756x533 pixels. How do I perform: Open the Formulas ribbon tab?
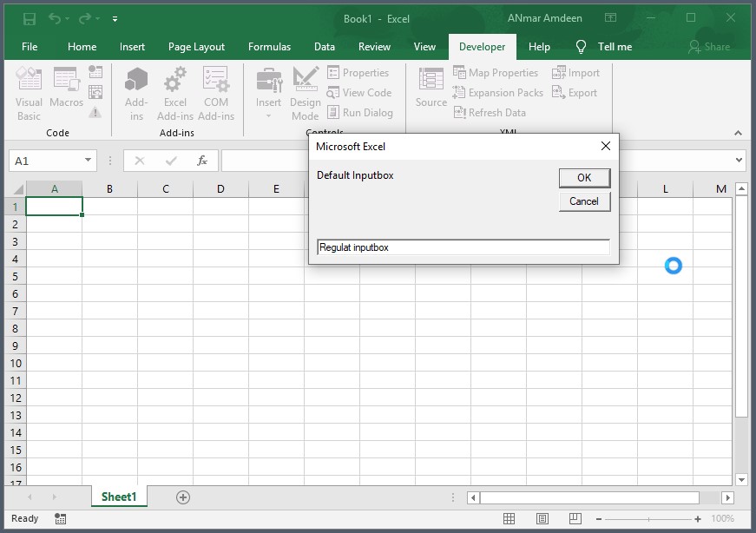coord(268,47)
